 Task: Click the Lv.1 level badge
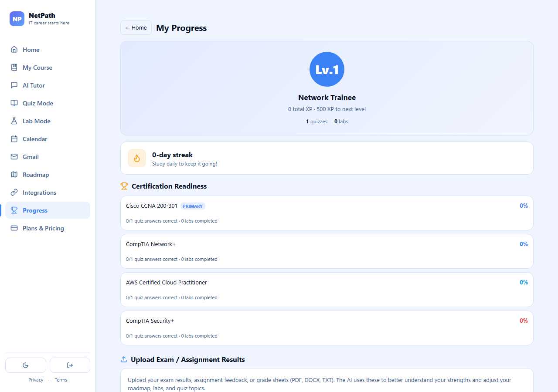[x=327, y=69]
